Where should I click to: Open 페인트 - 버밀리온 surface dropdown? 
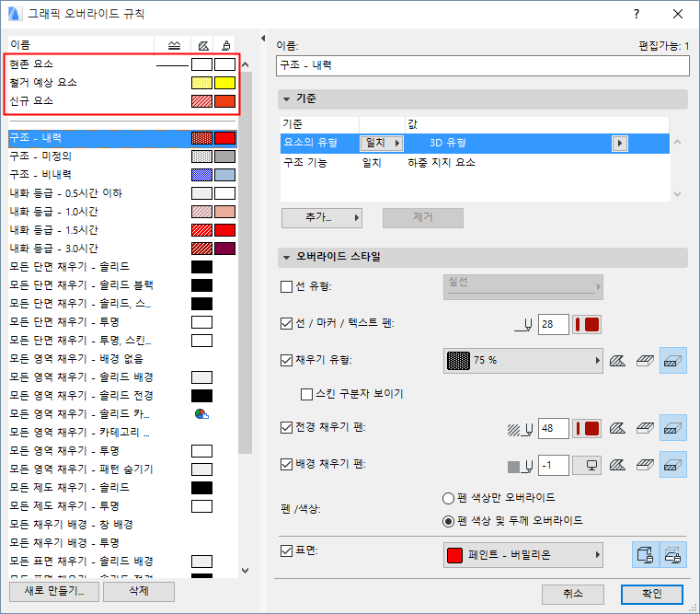tap(522, 555)
